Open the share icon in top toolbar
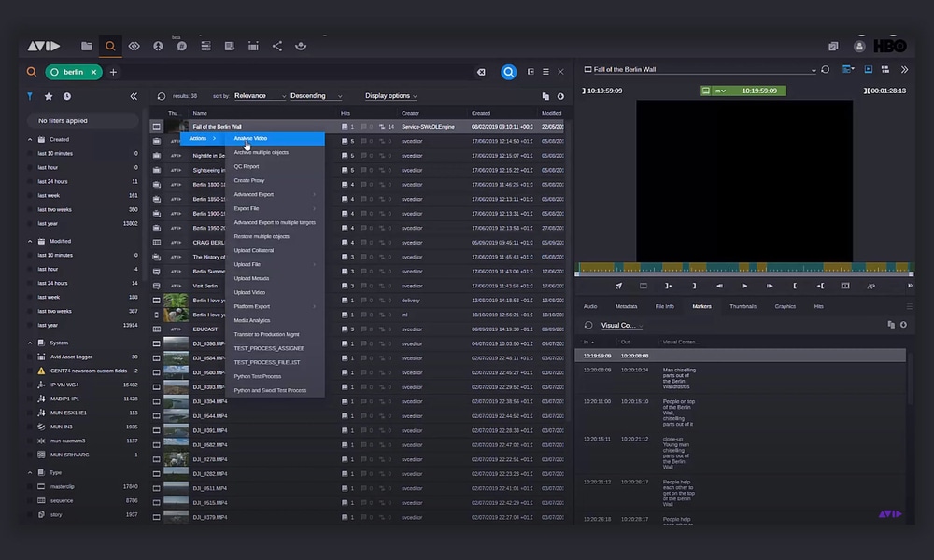The width and height of the screenshot is (934, 560). [x=277, y=46]
